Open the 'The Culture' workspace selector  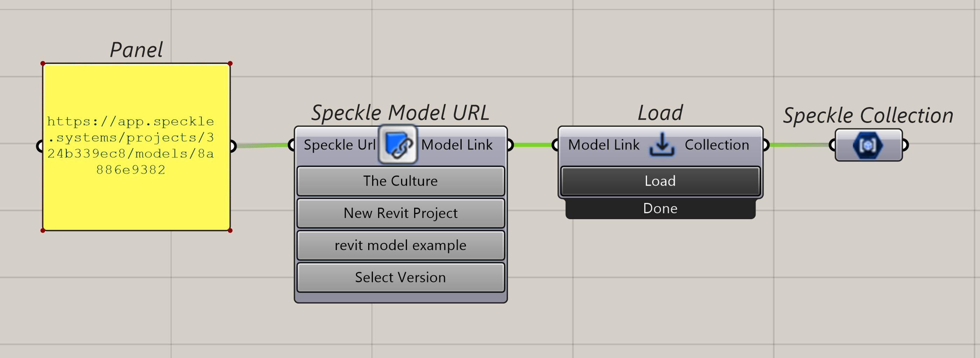pos(401,181)
